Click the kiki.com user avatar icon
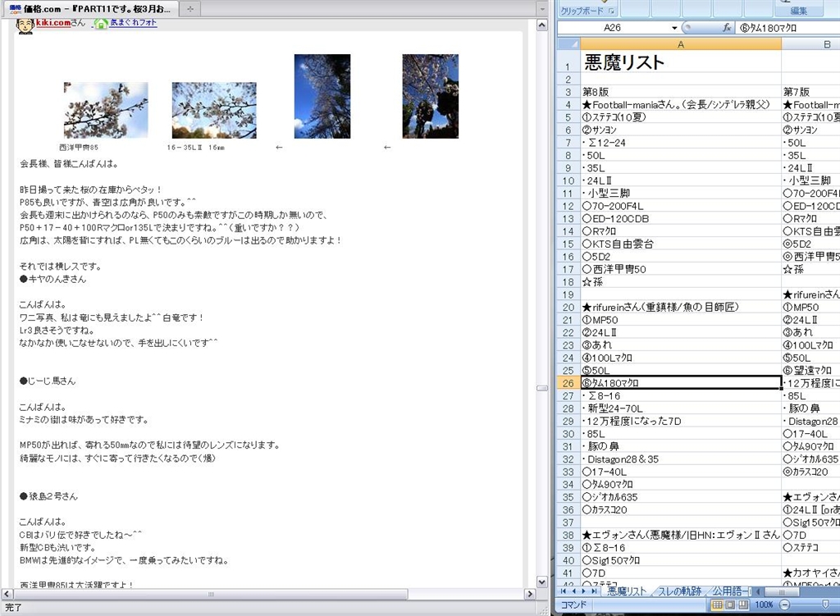This screenshot has width=840, height=616. (25, 25)
